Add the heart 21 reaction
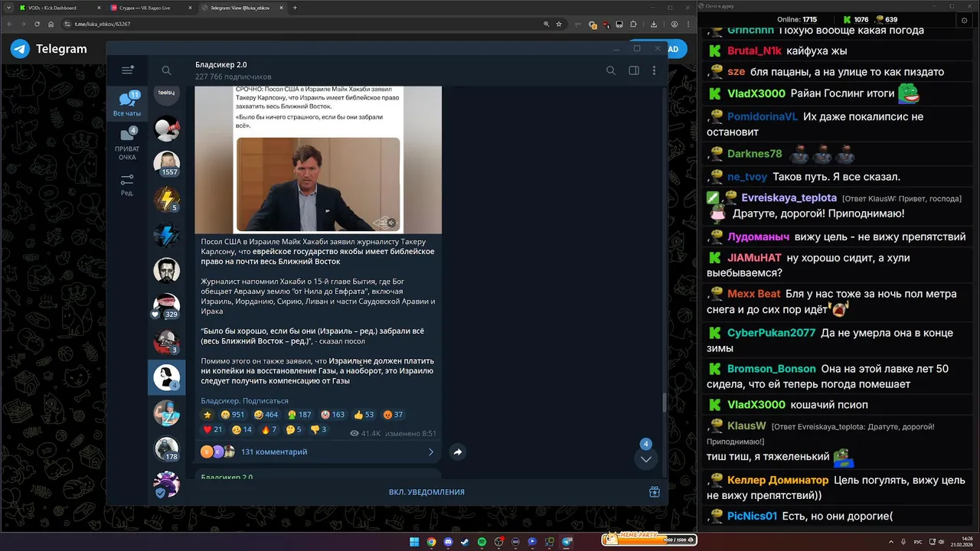Viewport: 980px width, 551px height. [213, 429]
